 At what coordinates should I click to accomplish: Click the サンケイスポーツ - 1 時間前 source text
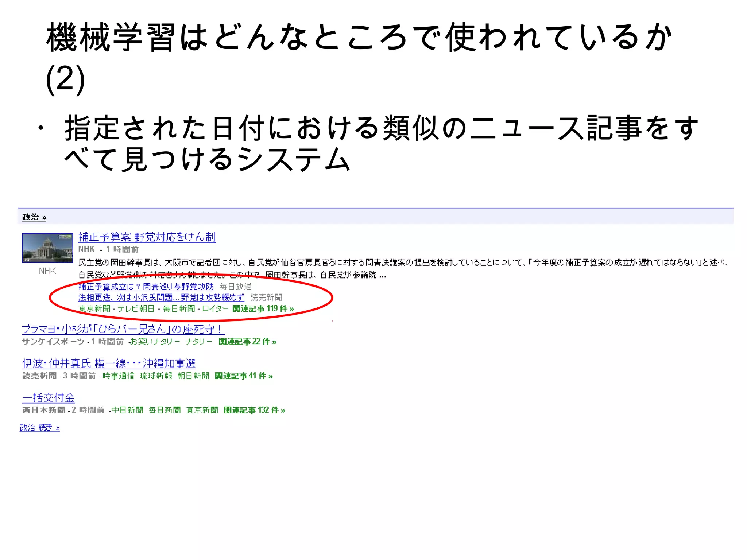[73, 342]
